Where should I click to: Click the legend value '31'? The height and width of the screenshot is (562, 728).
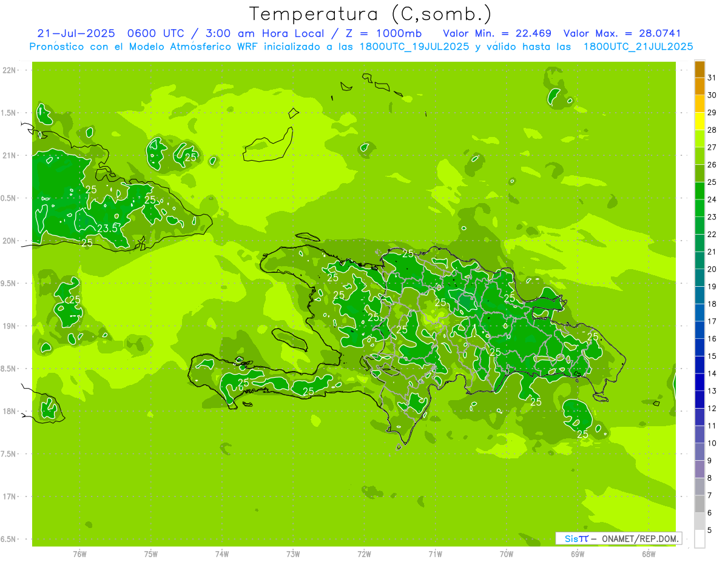712,78
